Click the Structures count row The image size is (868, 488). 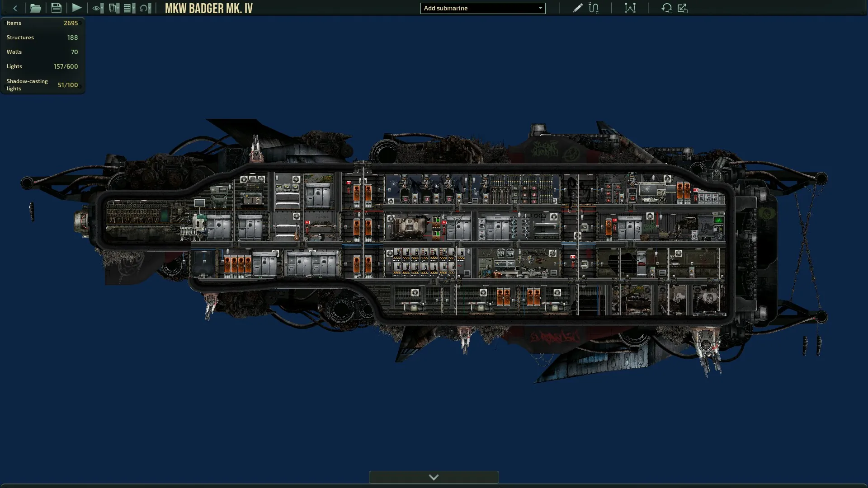[42, 38]
